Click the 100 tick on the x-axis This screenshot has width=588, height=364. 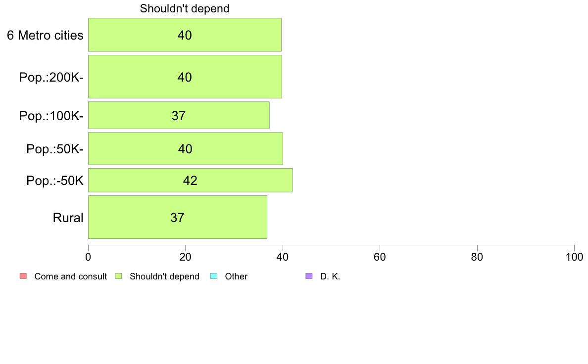574,257
